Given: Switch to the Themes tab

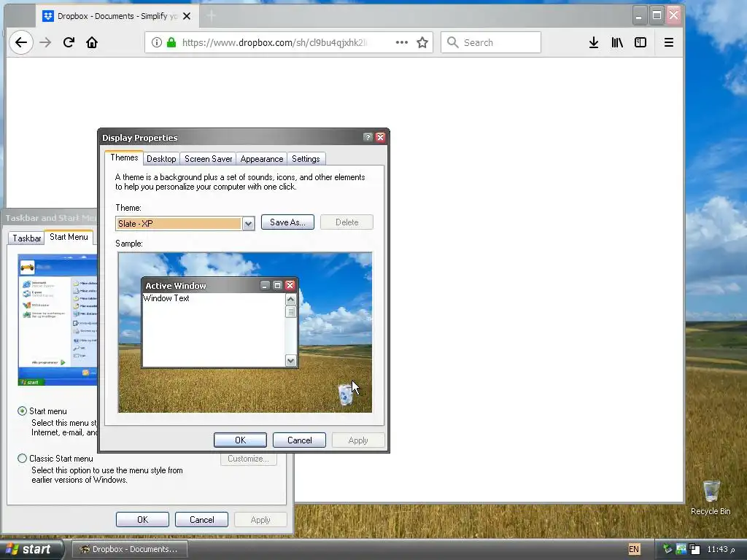Looking at the screenshot, I should pos(124,157).
